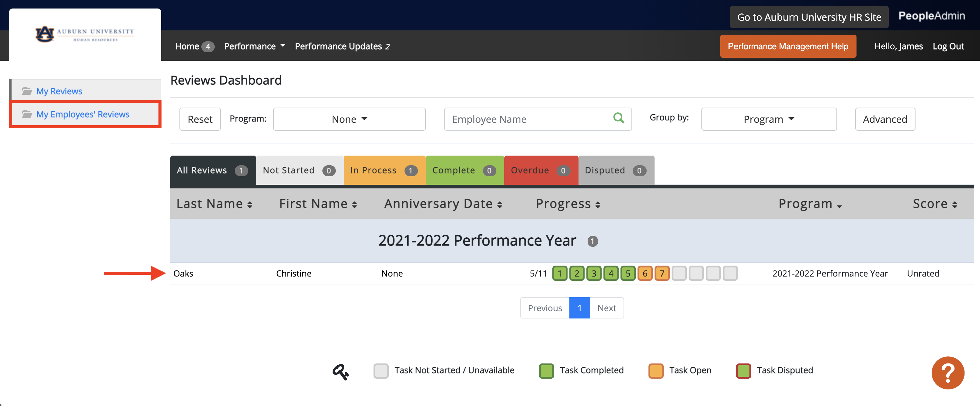
Task: Click the green search magnifier icon
Action: 619,118
